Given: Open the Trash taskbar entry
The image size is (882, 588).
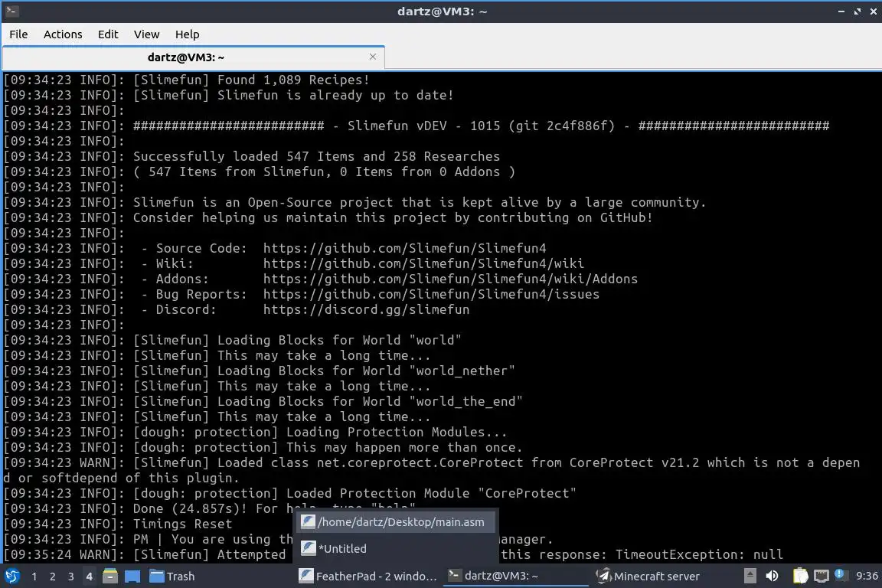Looking at the screenshot, I should [173, 577].
